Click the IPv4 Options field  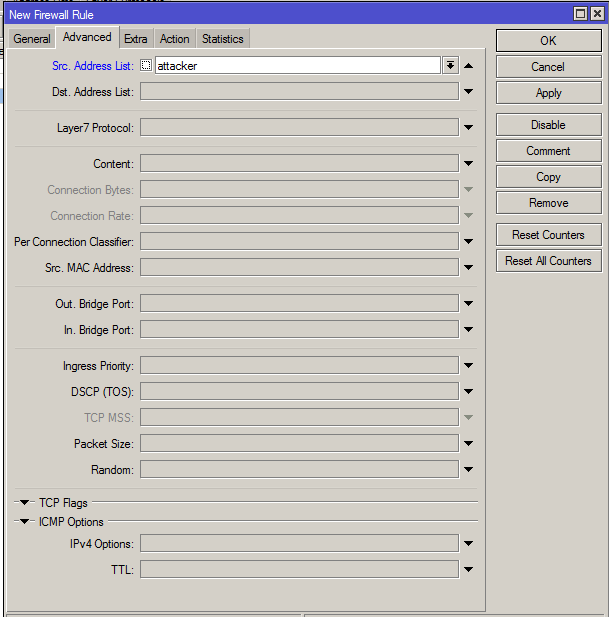(x=299, y=543)
